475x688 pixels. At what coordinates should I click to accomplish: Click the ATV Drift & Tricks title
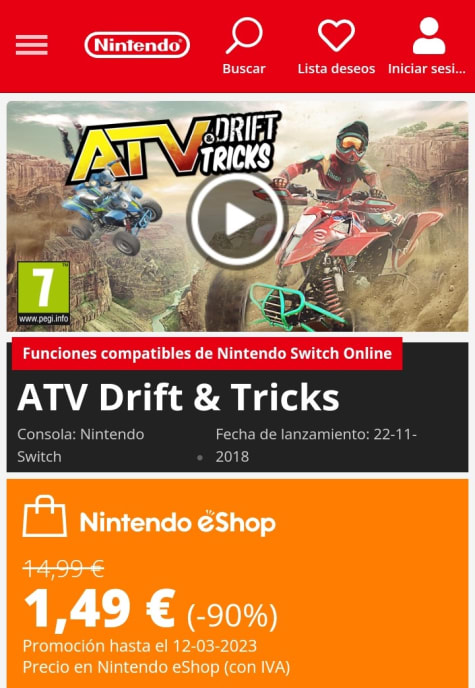point(178,398)
